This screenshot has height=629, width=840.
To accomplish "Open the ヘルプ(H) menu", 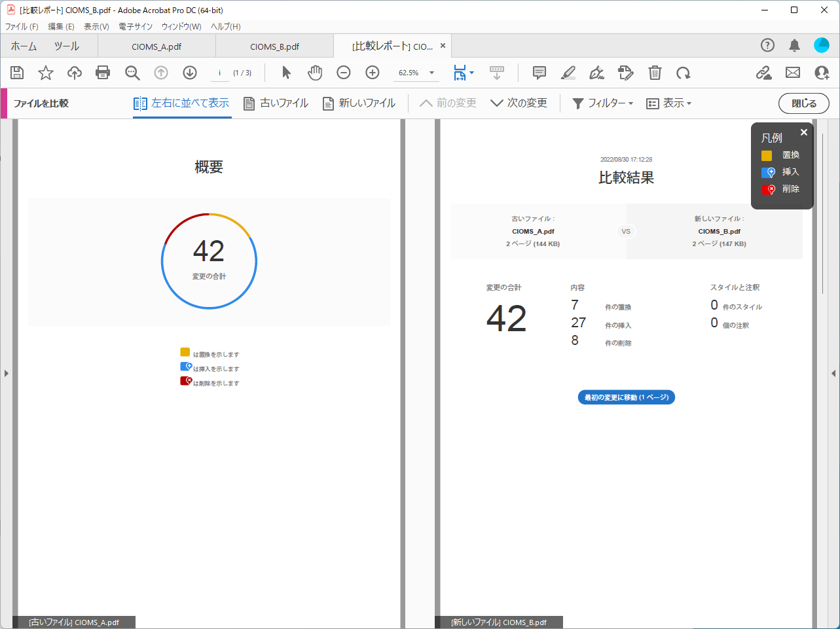I will [226, 27].
